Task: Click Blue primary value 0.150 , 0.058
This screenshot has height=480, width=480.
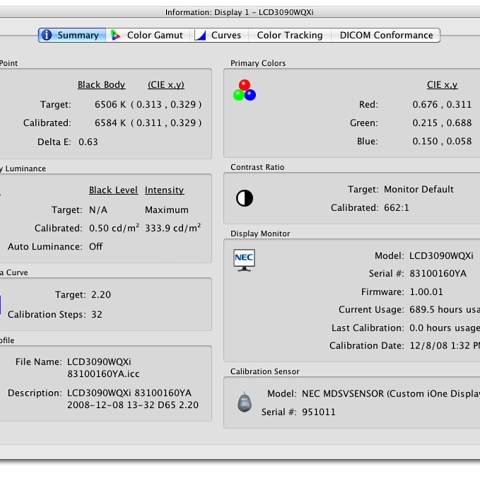Action: point(442,141)
